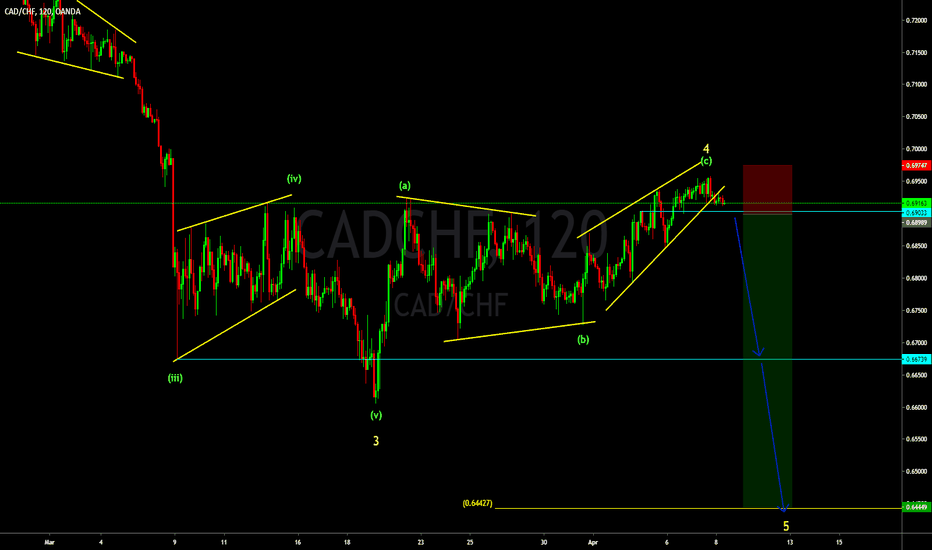Viewport: 932px width, 550px height.
Task: Click the green (a) wave label
Action: click(x=405, y=186)
